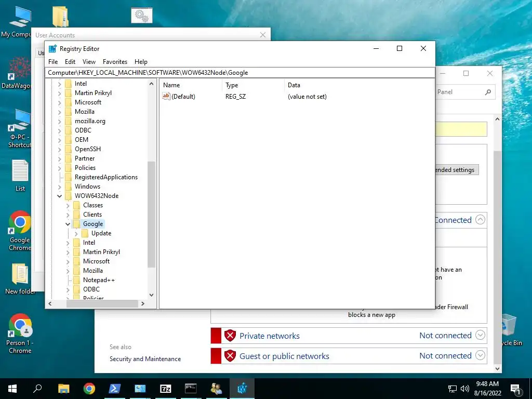Screen dimensions: 532x399
Task: Click the recommended settings button in firewall window
Action: pos(457,170)
